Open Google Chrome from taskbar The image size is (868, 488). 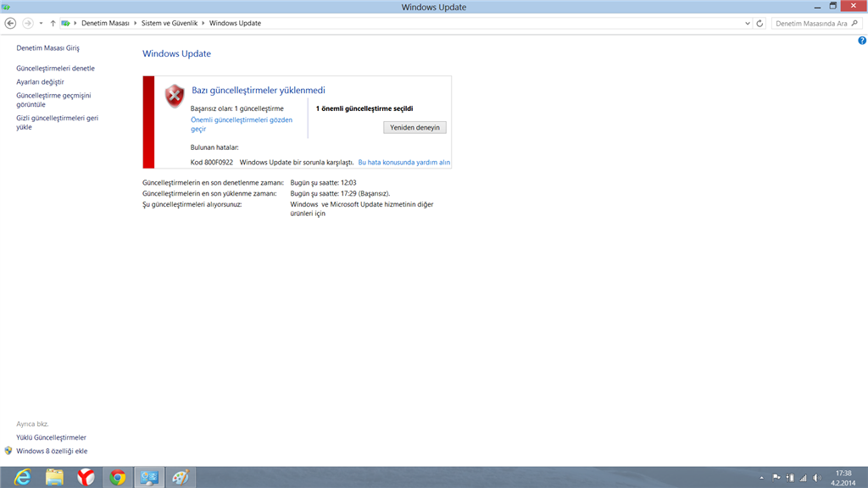click(x=117, y=477)
